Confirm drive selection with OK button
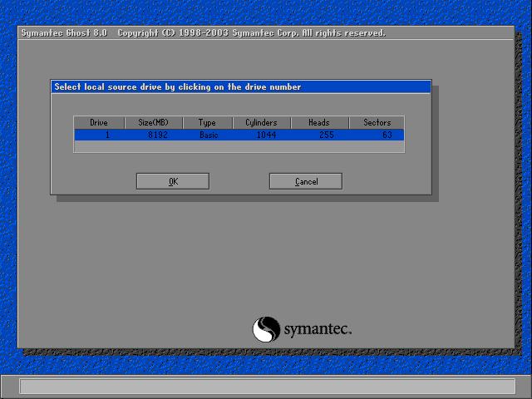Image resolution: width=532 pixels, height=399 pixels. click(x=173, y=181)
